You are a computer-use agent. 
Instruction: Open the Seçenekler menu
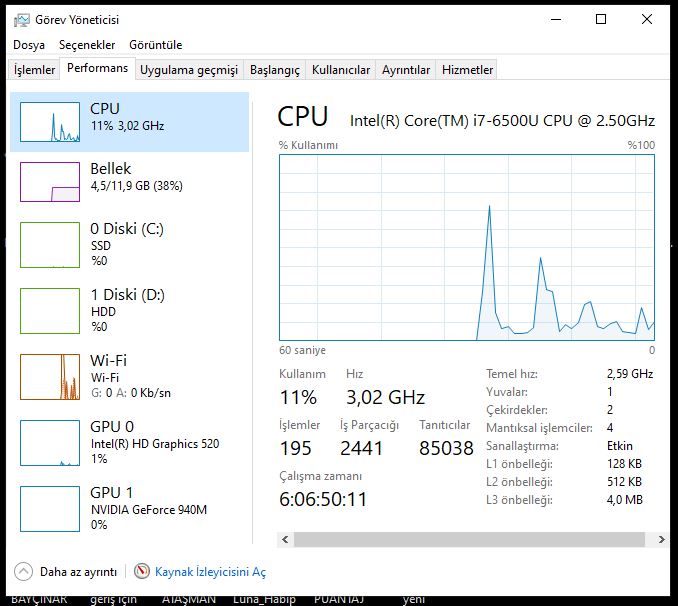[87, 45]
